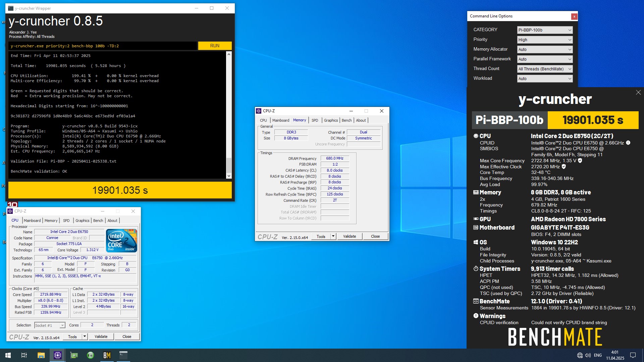
Task: Click the yellow 19901.035 s result bar
Action: tap(120, 190)
